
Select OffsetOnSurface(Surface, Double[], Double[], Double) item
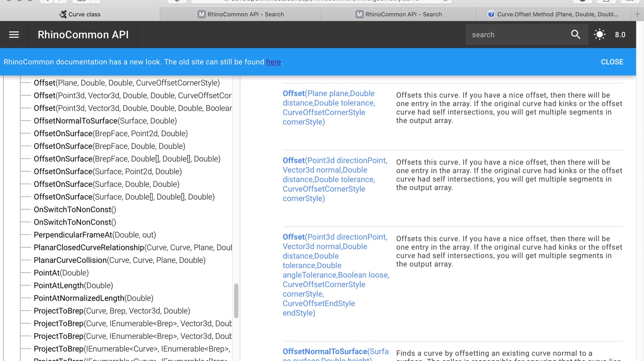pos(124,197)
